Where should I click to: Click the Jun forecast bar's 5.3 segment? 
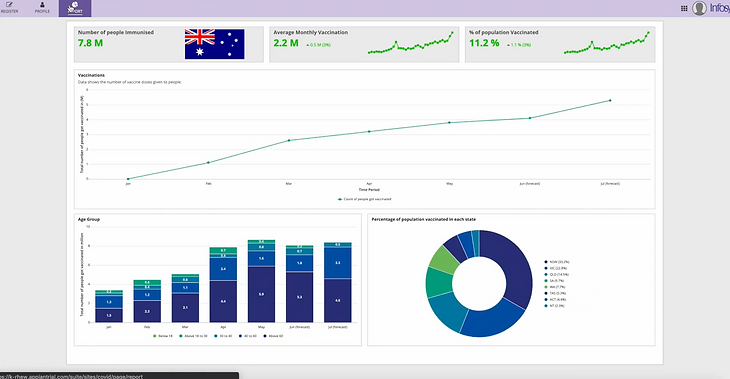[299, 297]
